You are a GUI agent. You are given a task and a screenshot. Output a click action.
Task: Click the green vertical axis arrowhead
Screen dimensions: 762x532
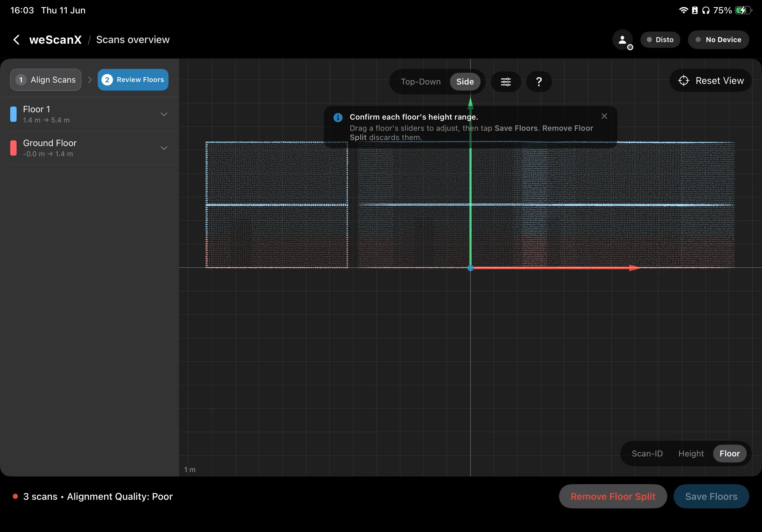470,102
